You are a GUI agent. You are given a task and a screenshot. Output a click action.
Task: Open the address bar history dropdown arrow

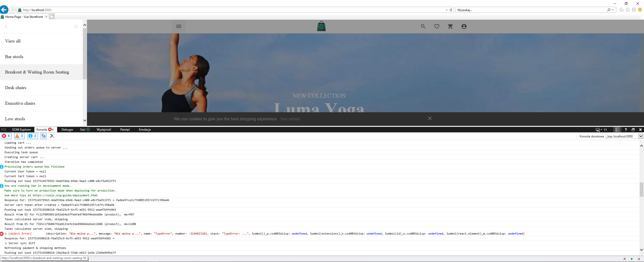click(x=447, y=10)
